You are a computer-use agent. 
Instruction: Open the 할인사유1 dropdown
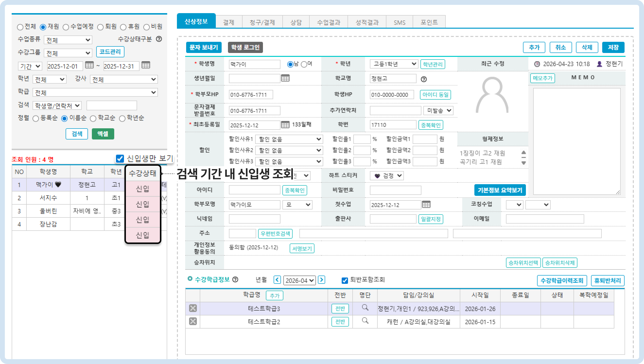click(289, 139)
